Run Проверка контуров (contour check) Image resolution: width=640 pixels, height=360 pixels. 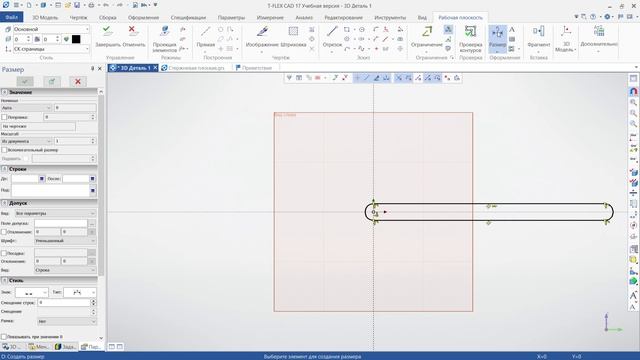pyautogui.click(x=470, y=39)
